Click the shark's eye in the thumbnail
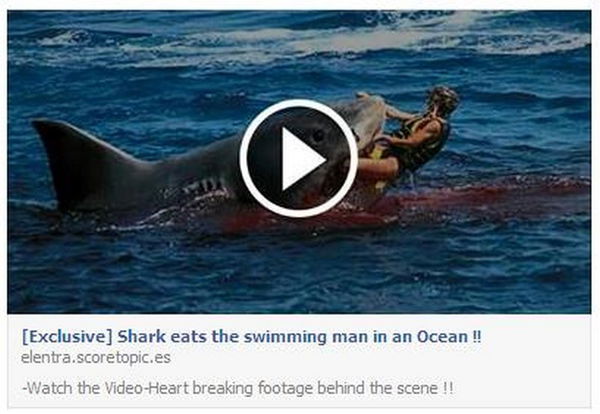Viewport: 600px width, 414px height. coord(318,135)
